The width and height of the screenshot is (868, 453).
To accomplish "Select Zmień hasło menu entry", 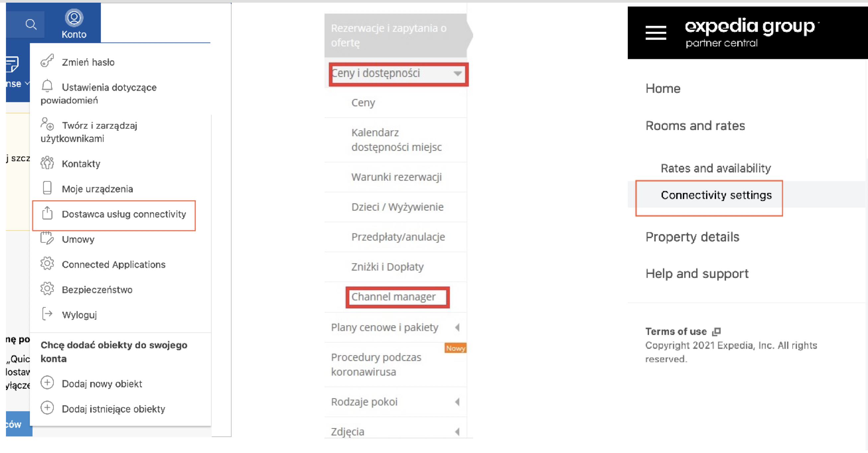I will coord(88,62).
